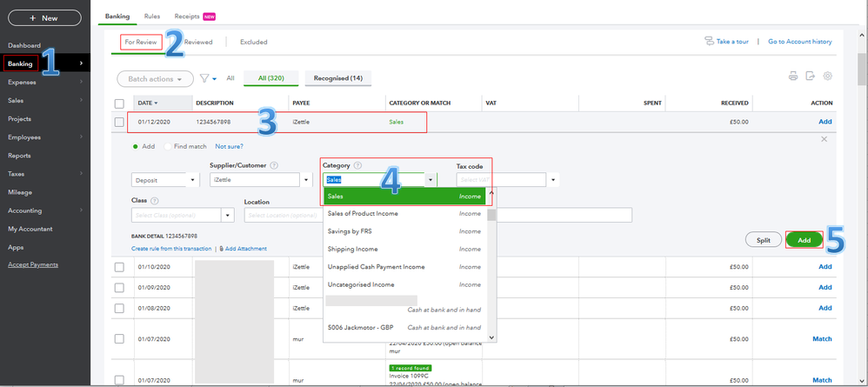
Task: Open the Reviewed tab
Action: tap(198, 42)
